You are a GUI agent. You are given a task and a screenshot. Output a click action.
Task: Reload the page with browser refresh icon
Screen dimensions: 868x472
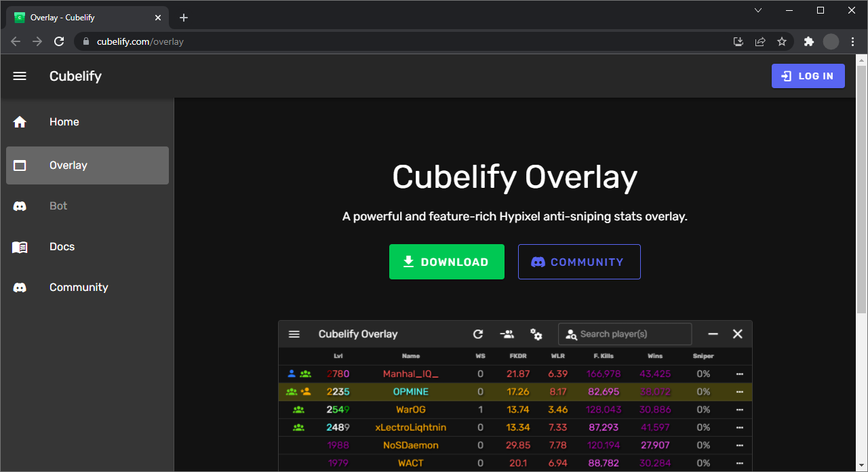pyautogui.click(x=59, y=41)
